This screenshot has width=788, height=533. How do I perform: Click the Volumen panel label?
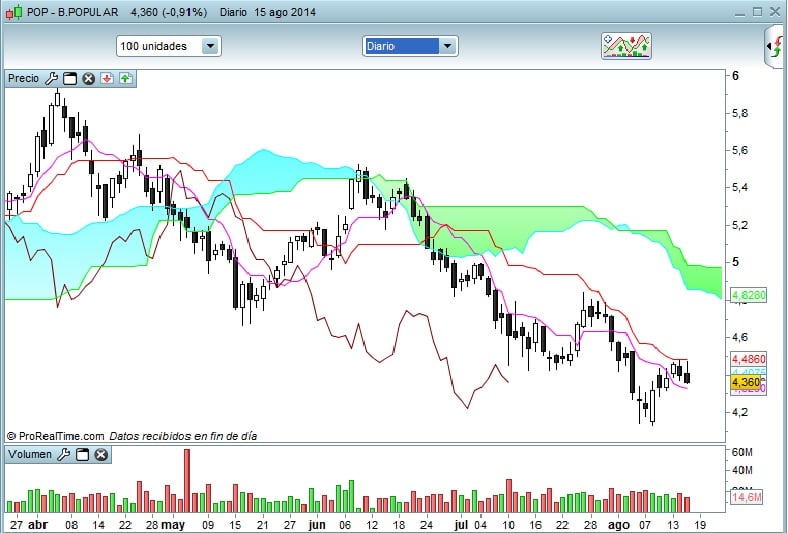[30, 455]
